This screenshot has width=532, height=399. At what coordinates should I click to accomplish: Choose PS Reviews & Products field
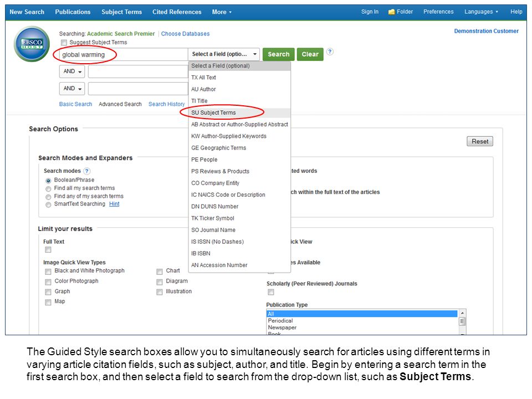[x=239, y=171]
